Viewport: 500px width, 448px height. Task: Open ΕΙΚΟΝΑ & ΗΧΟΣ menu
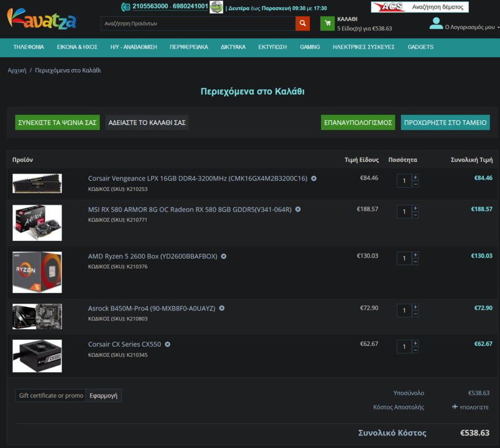coord(77,47)
